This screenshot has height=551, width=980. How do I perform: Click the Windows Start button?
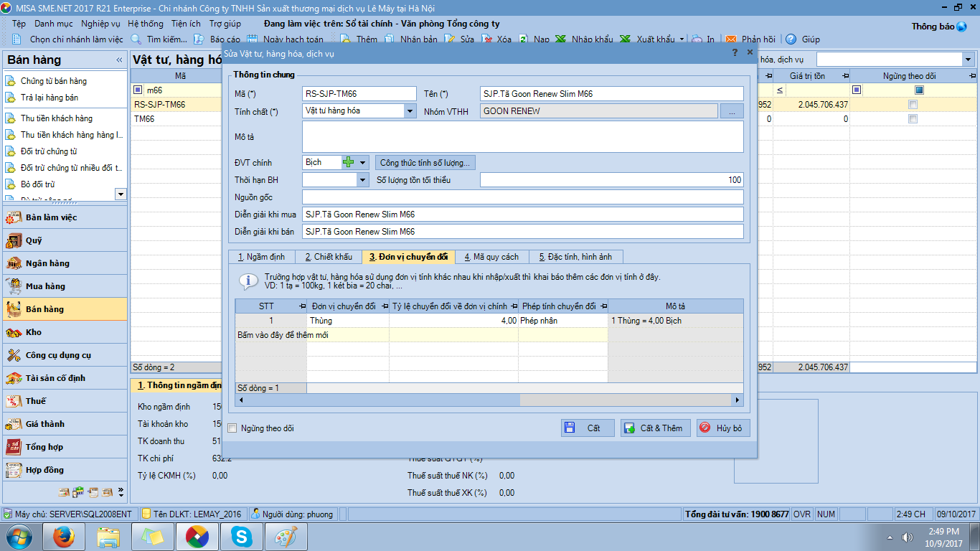coord(19,536)
